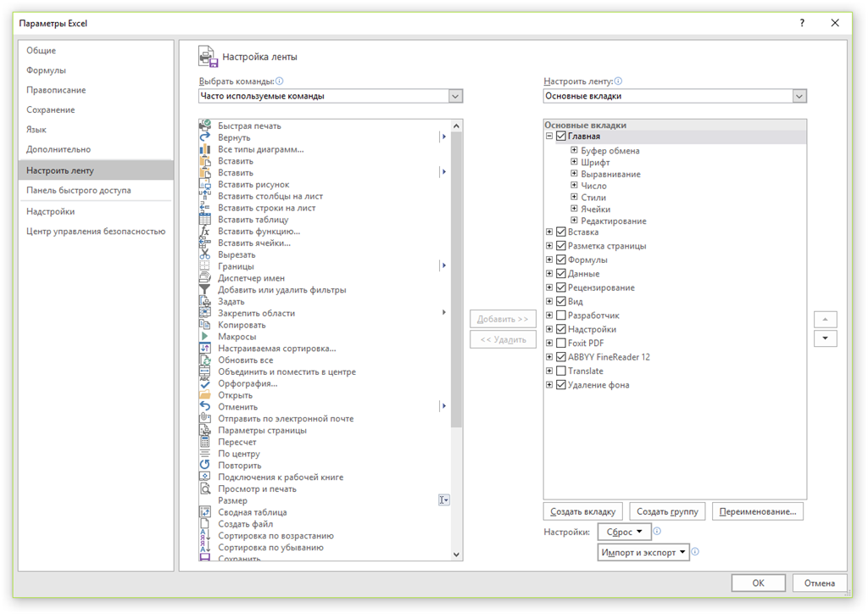This screenshot has height=614, width=868.
Task: Uncheck the Вставка tab checkbox
Action: [561, 232]
